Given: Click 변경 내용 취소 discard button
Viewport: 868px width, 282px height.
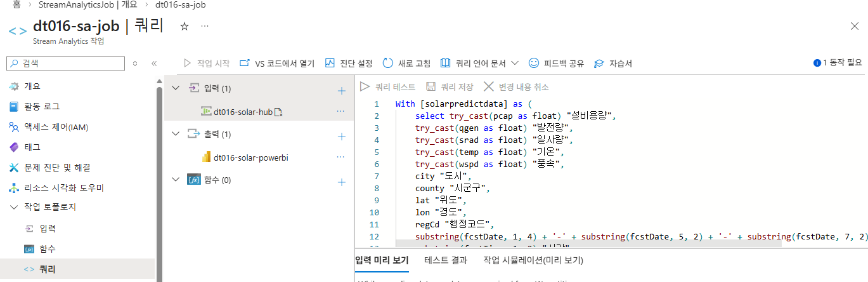Looking at the screenshot, I should click(515, 86).
